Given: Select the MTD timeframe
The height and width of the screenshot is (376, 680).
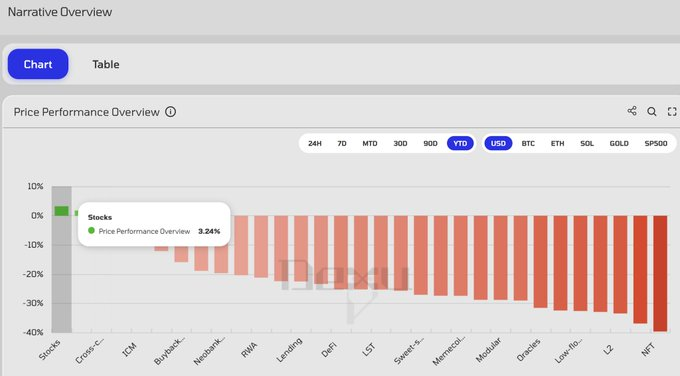Looking at the screenshot, I should [x=370, y=144].
